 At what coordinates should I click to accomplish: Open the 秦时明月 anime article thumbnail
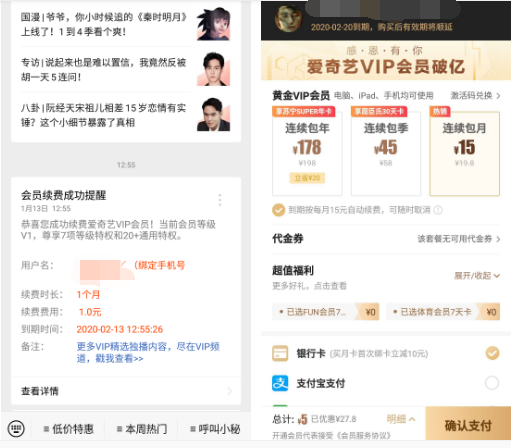point(213,24)
